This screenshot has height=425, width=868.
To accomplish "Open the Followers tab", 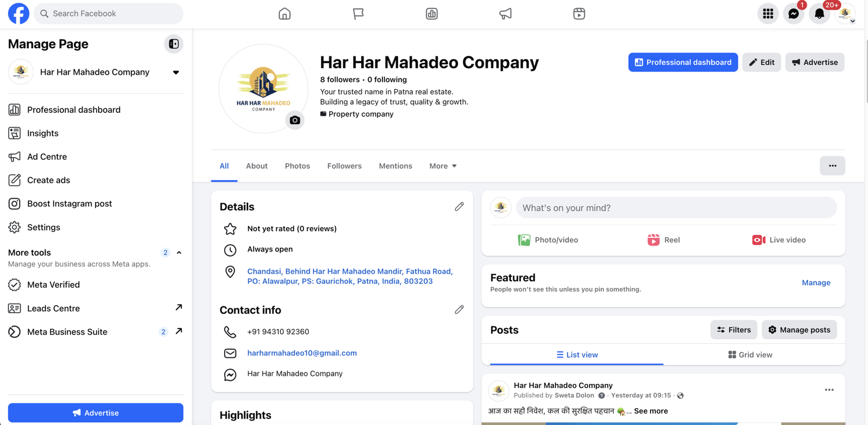I will [344, 166].
